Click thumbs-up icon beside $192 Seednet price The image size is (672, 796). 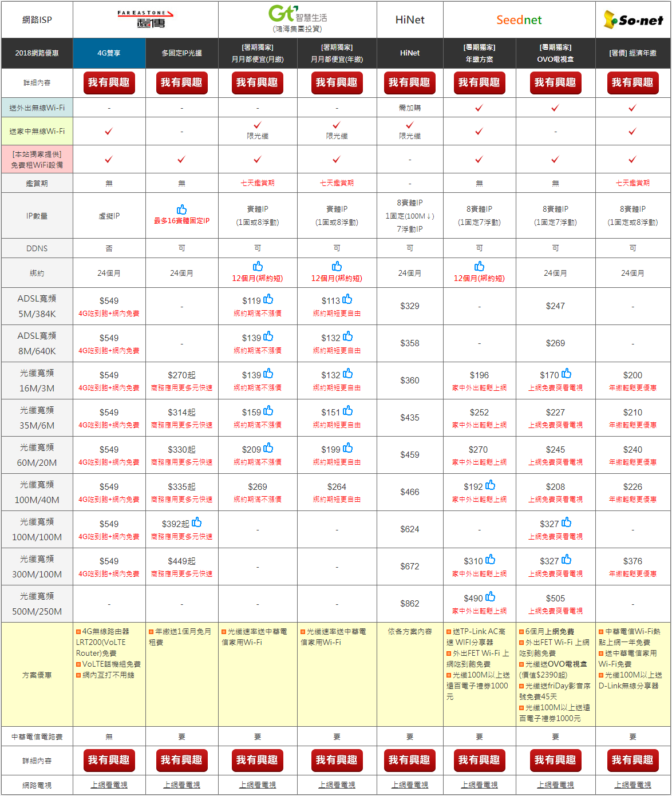click(x=491, y=485)
